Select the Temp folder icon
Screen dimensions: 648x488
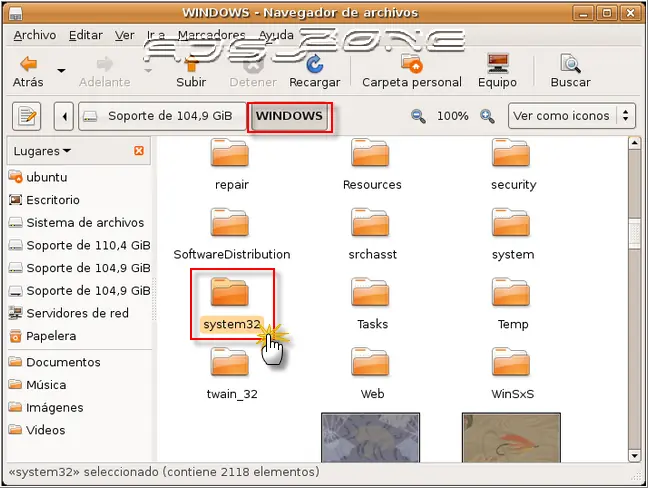511,292
